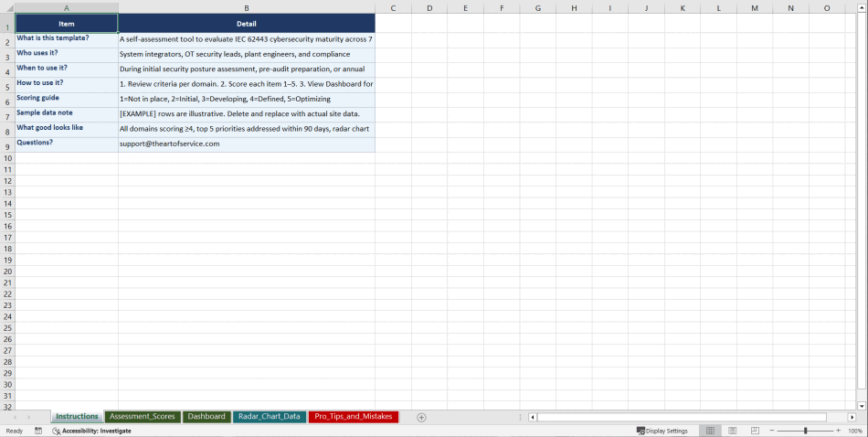
Task: Click the macro recording status icon
Action: click(38, 431)
